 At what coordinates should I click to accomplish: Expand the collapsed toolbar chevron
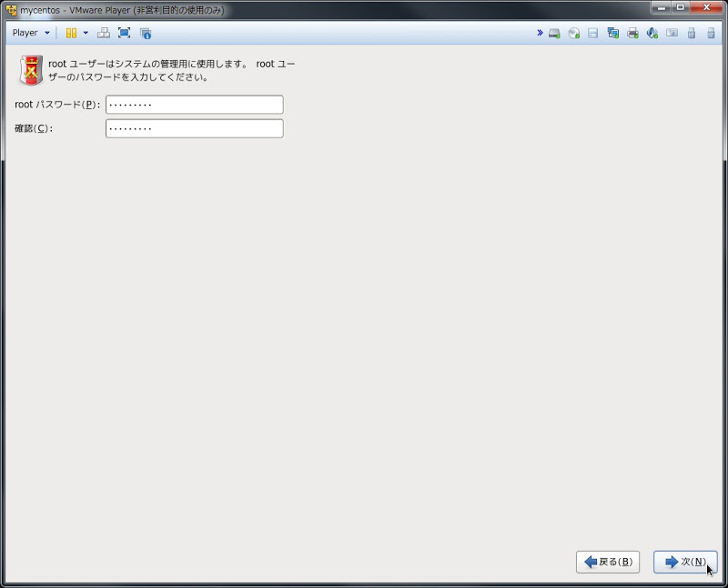click(x=540, y=33)
